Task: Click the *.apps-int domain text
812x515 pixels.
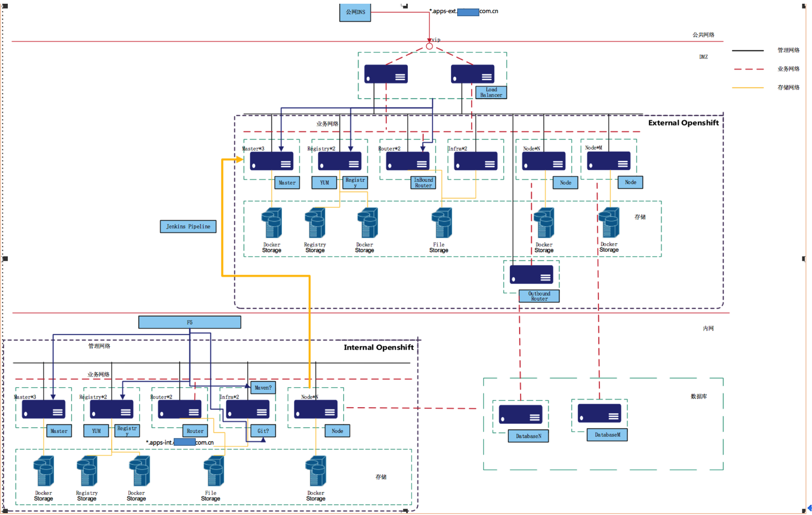Action: click(180, 442)
